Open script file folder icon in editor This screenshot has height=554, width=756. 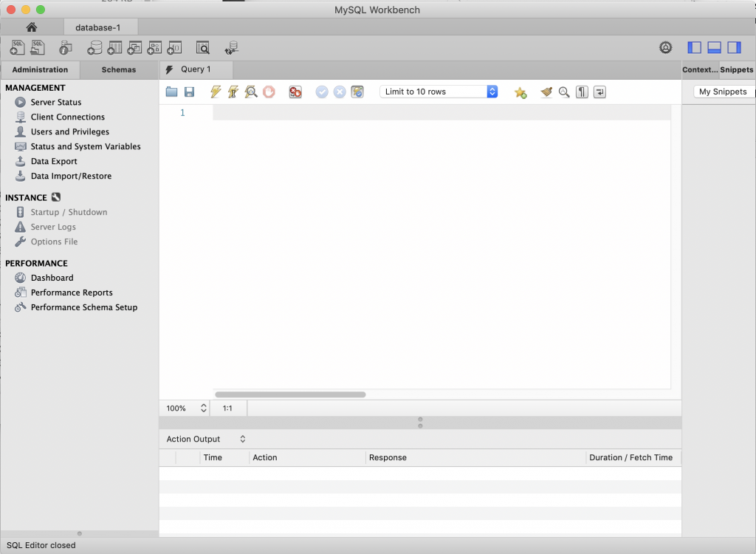(x=171, y=92)
